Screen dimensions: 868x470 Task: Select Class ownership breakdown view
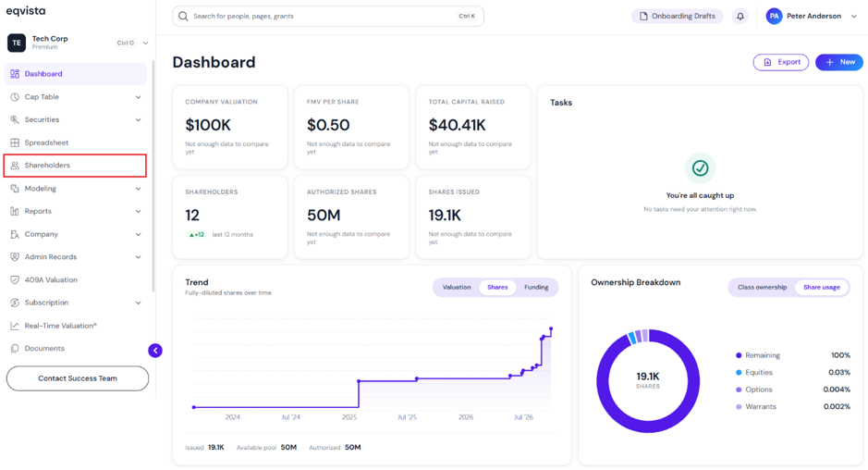(762, 287)
